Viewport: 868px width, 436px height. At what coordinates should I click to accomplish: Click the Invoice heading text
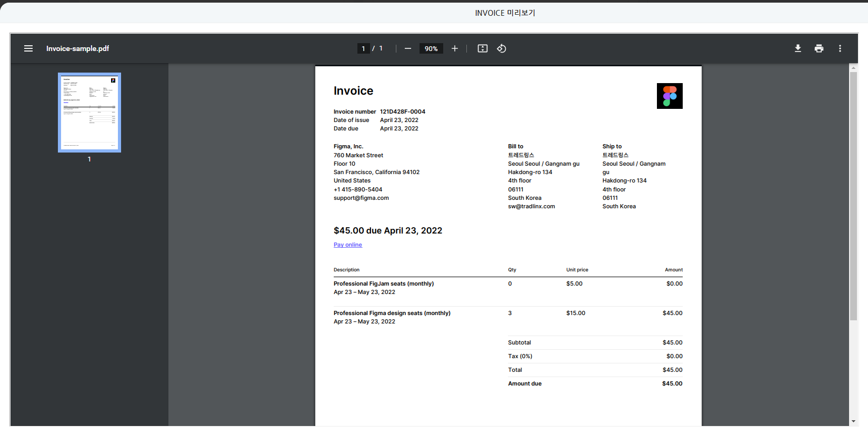[353, 91]
